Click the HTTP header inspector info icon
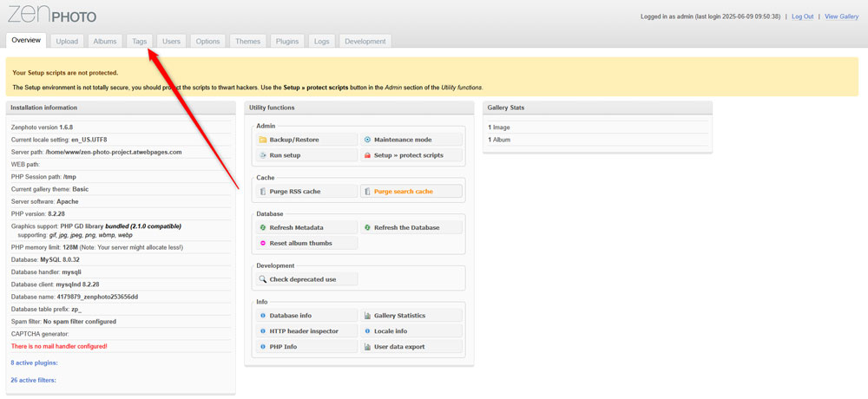868x399 pixels. click(x=263, y=331)
